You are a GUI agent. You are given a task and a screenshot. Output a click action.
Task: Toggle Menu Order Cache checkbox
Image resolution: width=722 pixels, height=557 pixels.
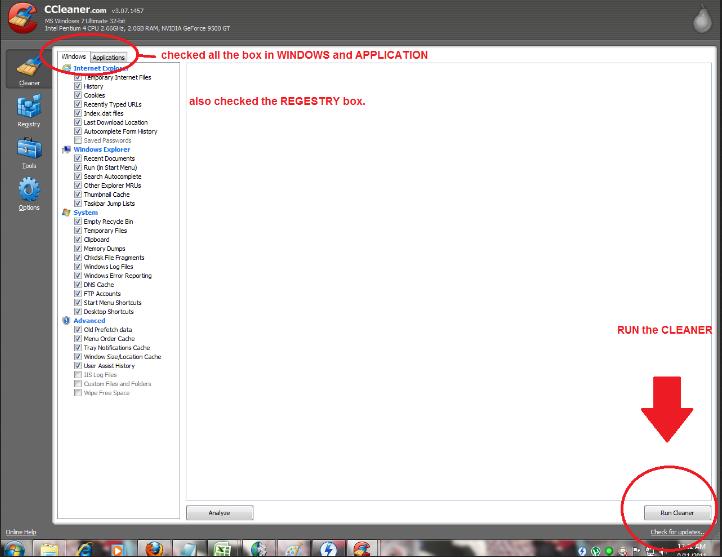[x=78, y=339]
